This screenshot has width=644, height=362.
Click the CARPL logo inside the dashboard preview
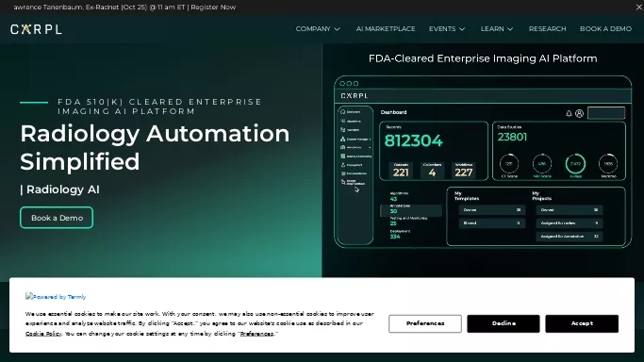pos(355,95)
